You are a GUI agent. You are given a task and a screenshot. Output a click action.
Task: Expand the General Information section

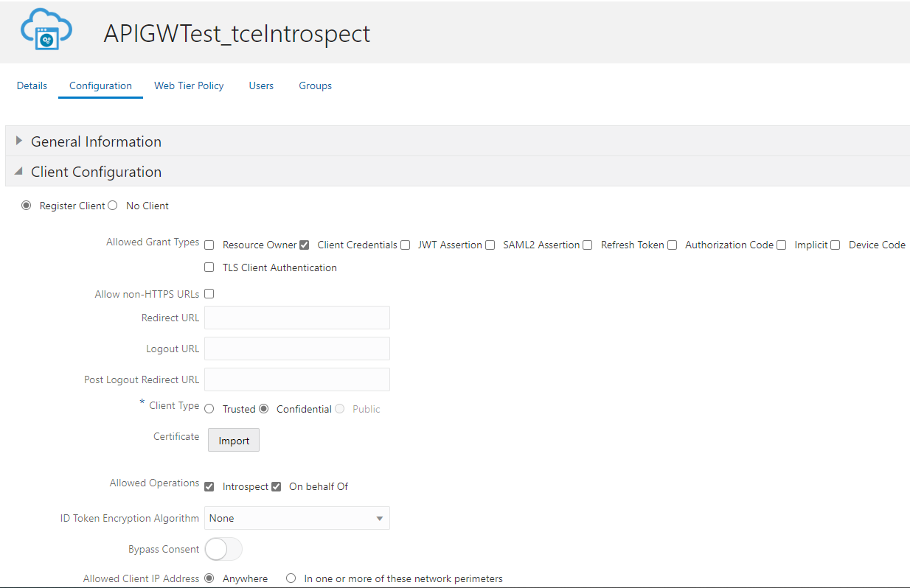(19, 141)
